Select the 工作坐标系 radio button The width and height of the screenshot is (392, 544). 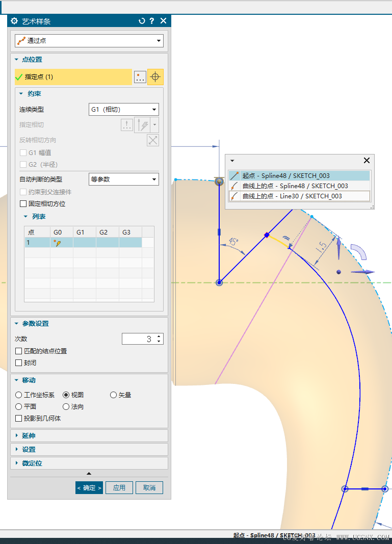tap(19, 395)
